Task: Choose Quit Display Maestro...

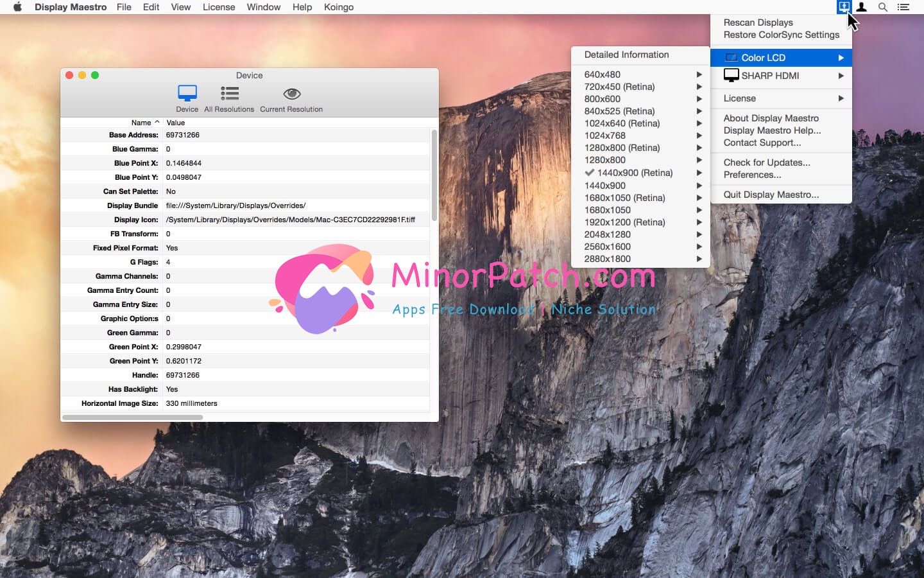Action: pyautogui.click(x=781, y=195)
